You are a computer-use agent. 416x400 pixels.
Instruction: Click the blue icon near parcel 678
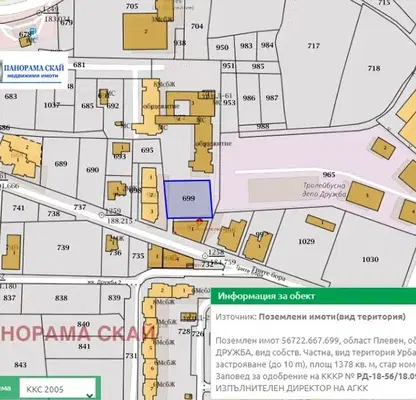click(x=33, y=32)
